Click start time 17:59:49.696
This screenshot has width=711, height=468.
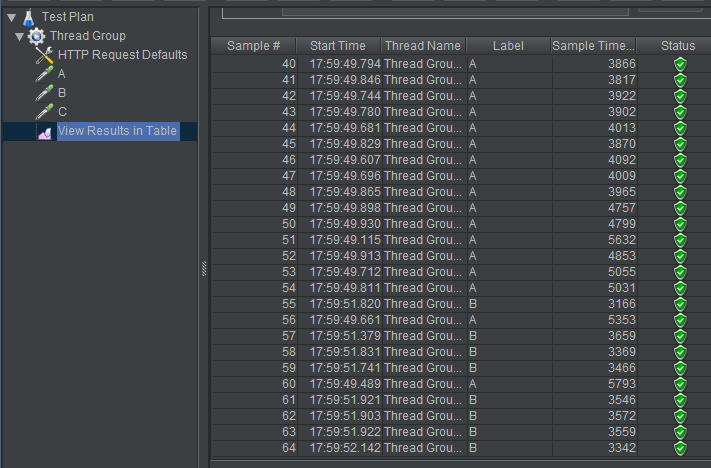click(345, 176)
